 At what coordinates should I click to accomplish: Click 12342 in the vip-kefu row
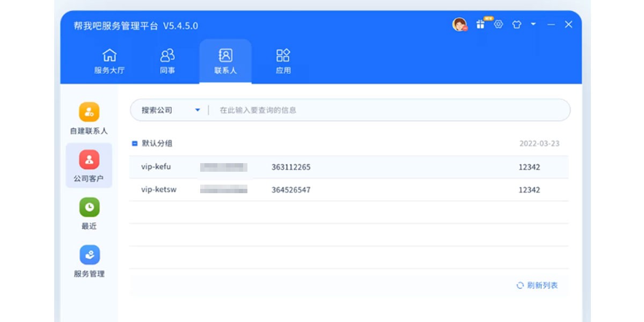tap(529, 167)
